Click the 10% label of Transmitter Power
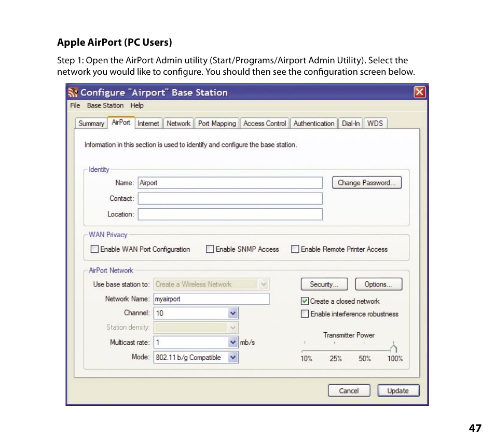This screenshot has width=495, height=448. pyautogui.click(x=306, y=359)
